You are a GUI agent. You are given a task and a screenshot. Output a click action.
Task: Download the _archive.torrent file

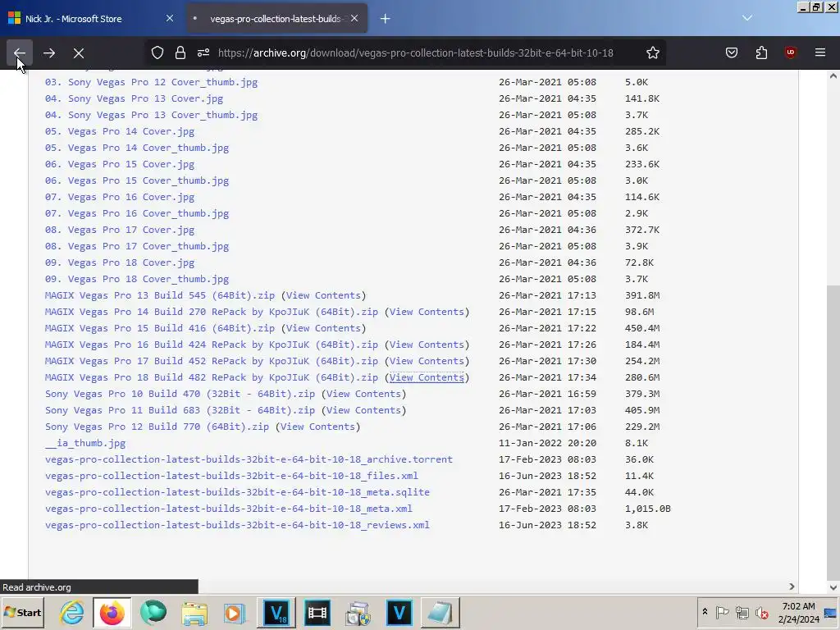pyautogui.click(x=249, y=459)
